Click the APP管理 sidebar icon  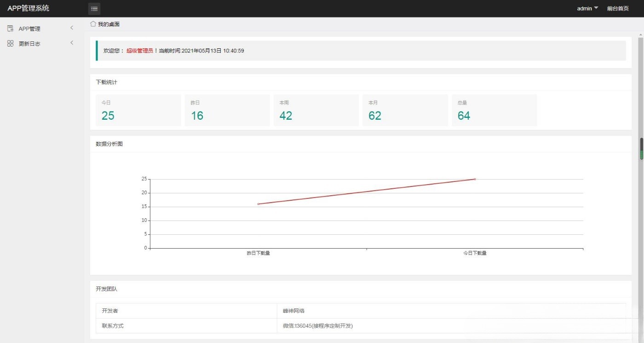(x=10, y=29)
